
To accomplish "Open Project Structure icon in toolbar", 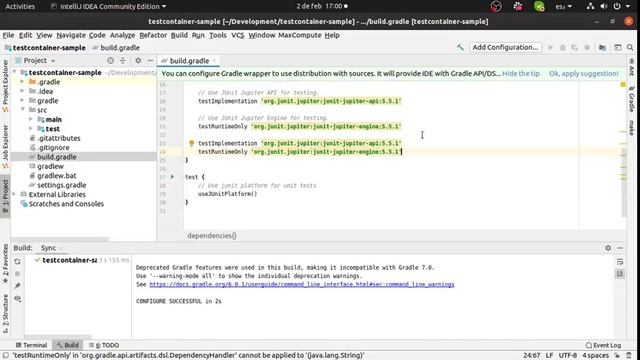I will [602, 47].
